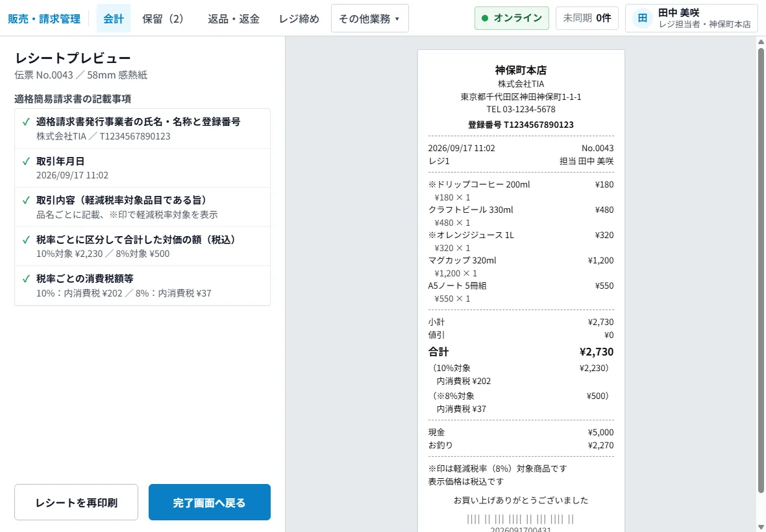Click 内消費税 ¥202 on receipt
Image resolution: width=766 pixels, height=532 pixels.
tap(463, 381)
